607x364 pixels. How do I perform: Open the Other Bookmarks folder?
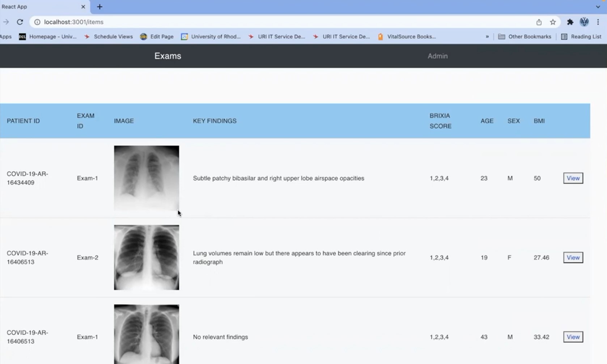coord(525,37)
